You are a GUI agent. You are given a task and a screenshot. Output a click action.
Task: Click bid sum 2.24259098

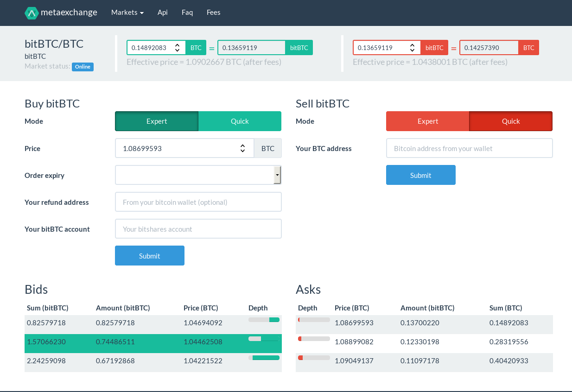(46, 360)
